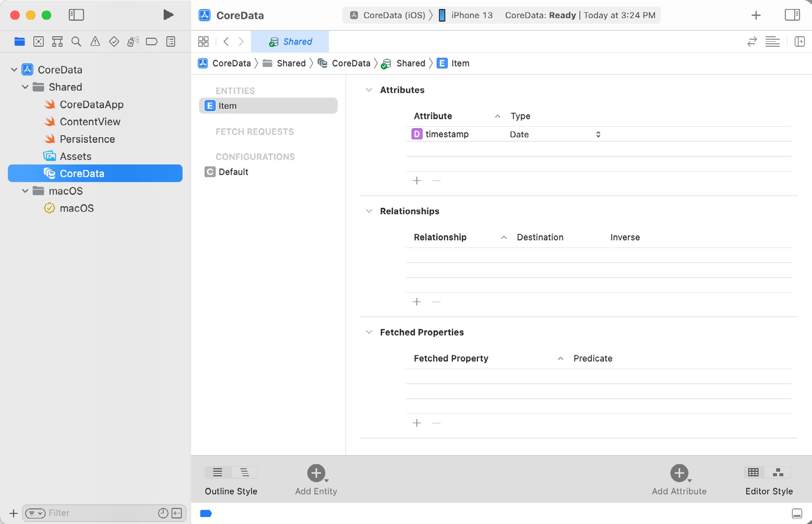Open the CoreData (iOS) scheme selector
812x524 pixels.
[388, 15]
